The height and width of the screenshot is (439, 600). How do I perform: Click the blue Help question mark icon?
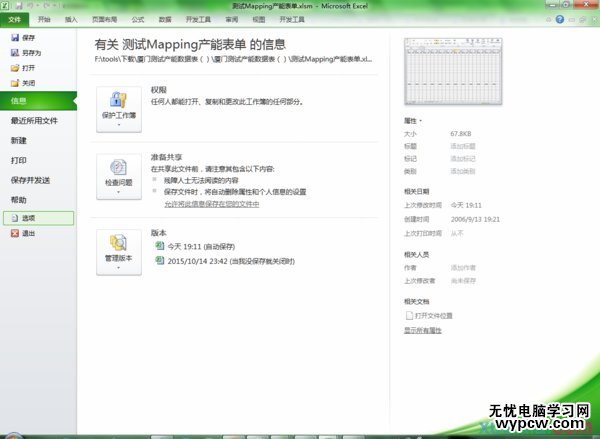(559, 19)
